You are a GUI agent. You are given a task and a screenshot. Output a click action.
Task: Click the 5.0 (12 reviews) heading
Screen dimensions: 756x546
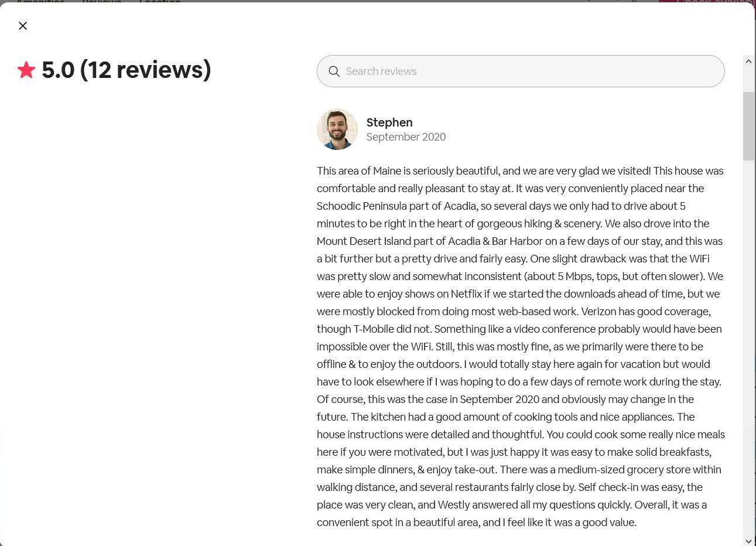coord(126,70)
